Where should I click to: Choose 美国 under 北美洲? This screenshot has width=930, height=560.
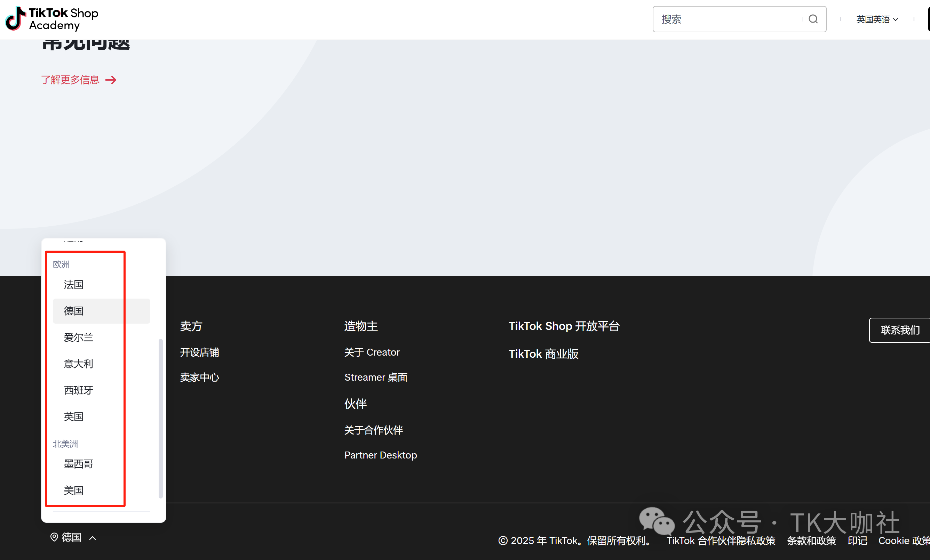tap(74, 490)
